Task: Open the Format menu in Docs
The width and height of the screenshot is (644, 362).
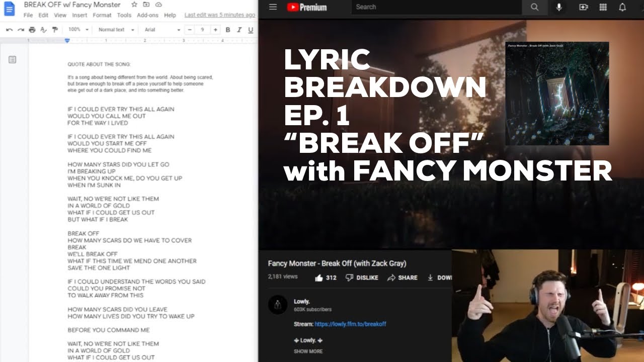Action: click(x=102, y=15)
